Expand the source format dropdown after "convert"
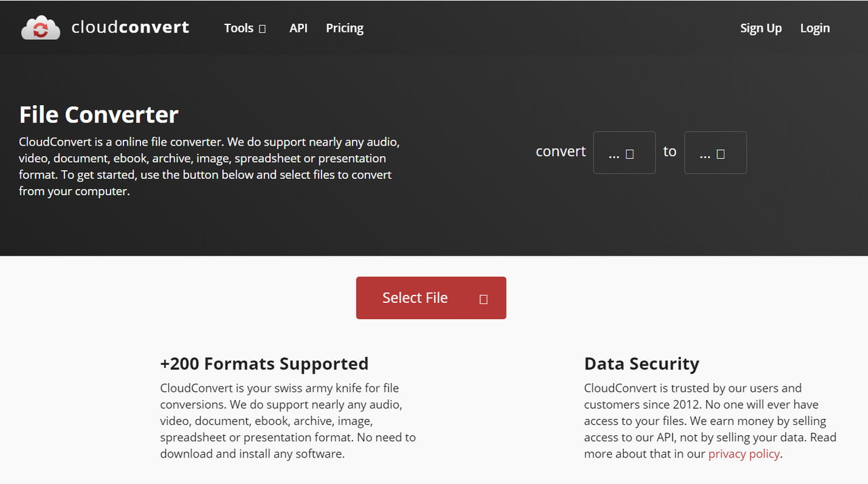This screenshot has height=484, width=868. (x=624, y=153)
